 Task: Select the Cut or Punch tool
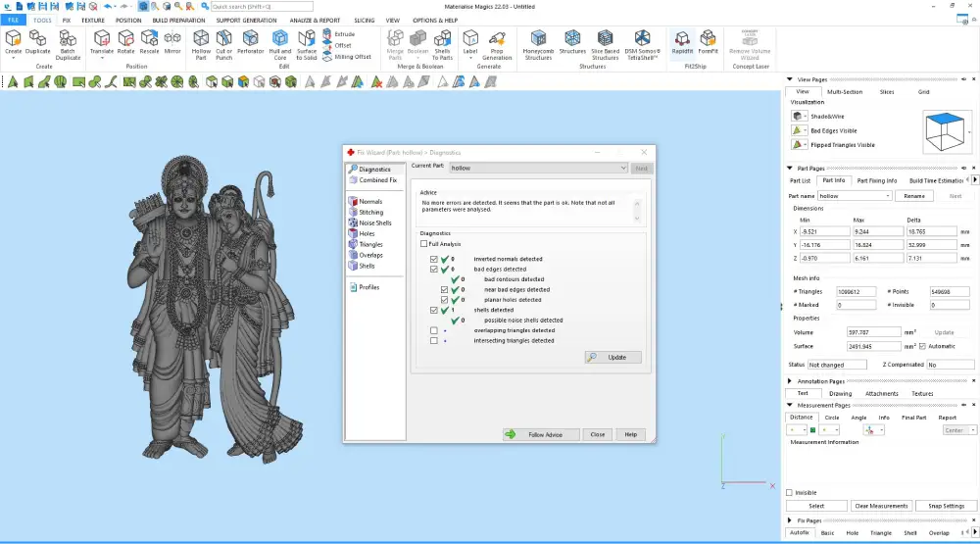223,45
